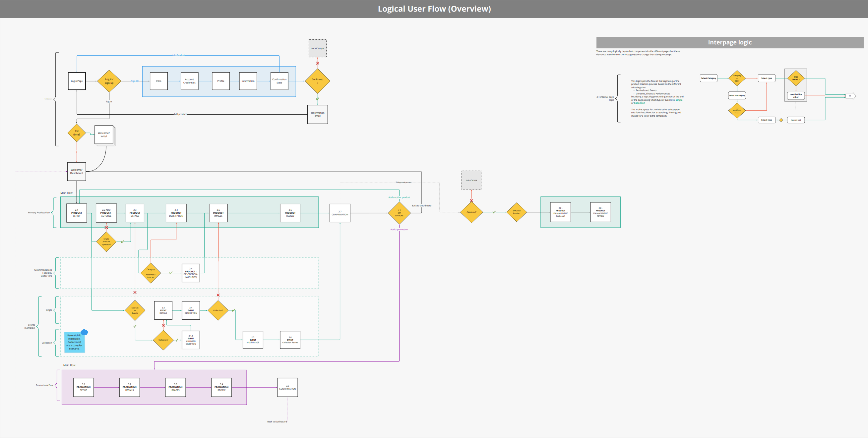Screen dimensions: 868x439
Task: Select the stacked Welcome/Initial pages shape
Action: click(104, 135)
